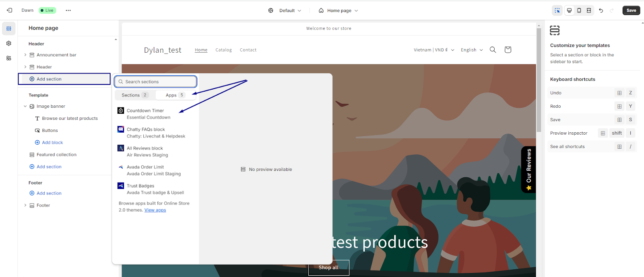Open the English language selector

pos(472,50)
